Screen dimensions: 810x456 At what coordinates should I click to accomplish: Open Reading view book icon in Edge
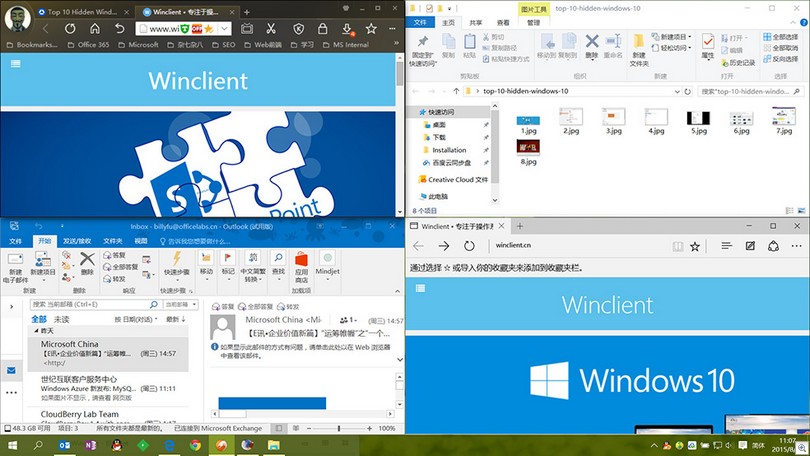click(678, 246)
